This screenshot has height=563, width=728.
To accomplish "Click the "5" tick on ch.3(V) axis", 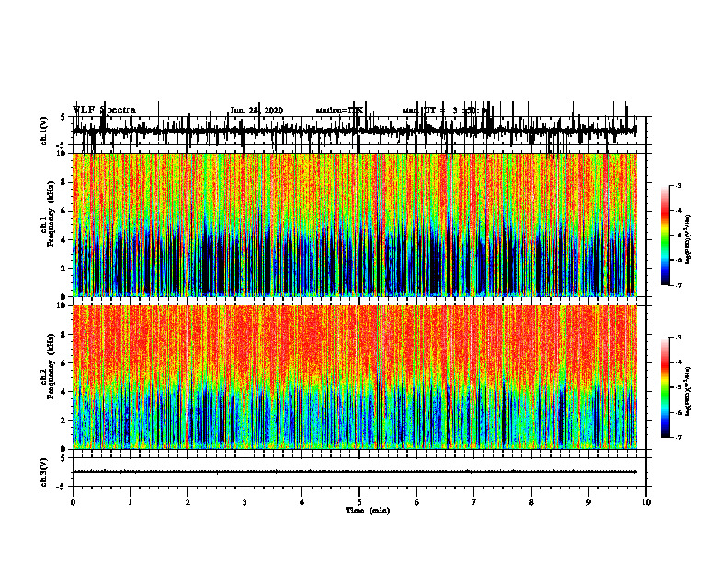I will click(63, 458).
